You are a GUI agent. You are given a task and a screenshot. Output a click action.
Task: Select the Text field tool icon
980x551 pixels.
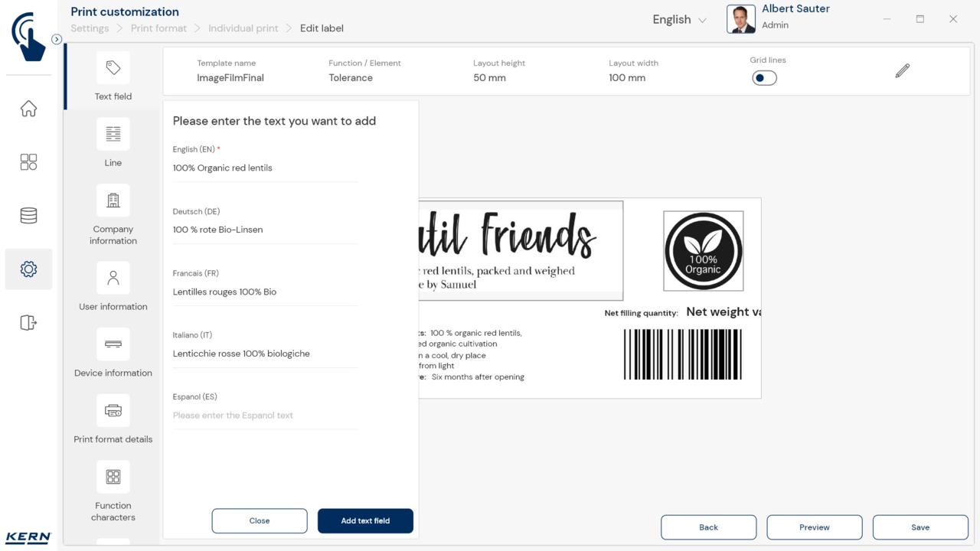coord(113,68)
